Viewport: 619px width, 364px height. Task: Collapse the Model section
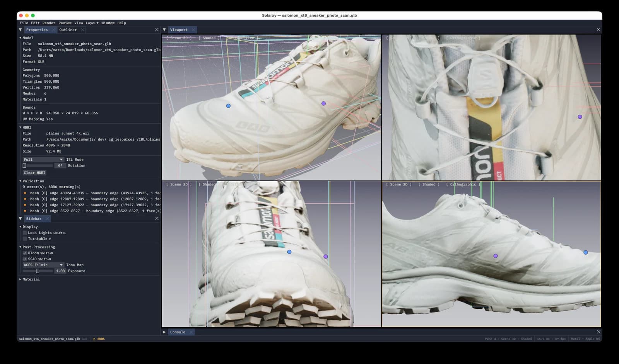20,38
